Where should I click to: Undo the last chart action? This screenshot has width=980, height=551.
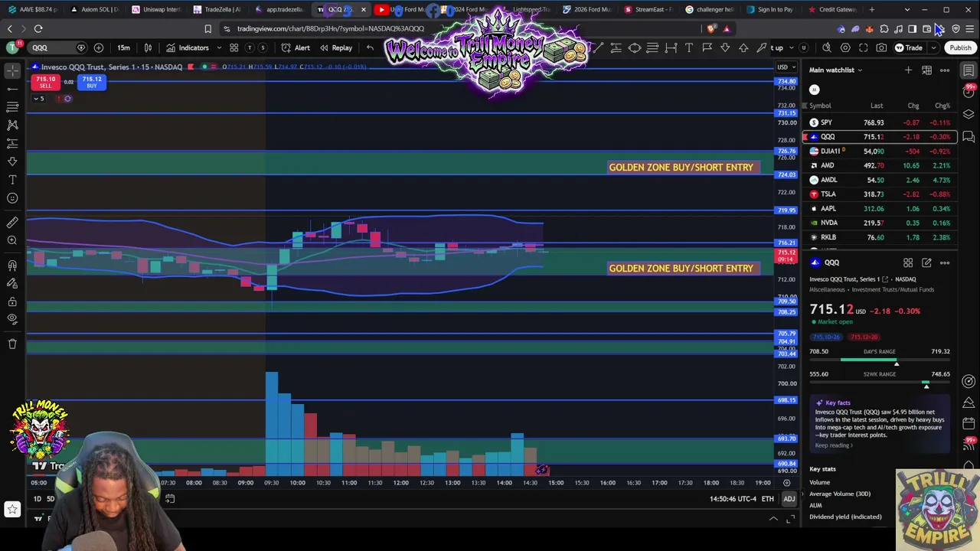point(370,47)
